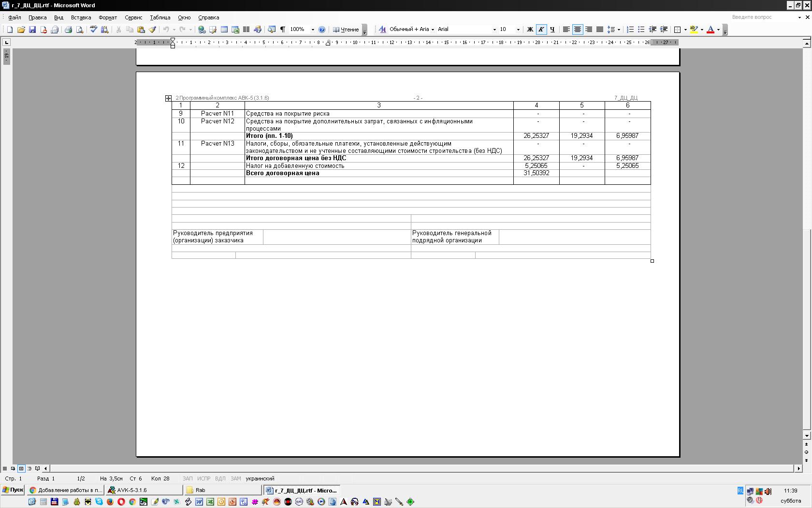Expand the zoom 100% dropdown
Viewport: 812px width, 508px height.
coord(313,30)
